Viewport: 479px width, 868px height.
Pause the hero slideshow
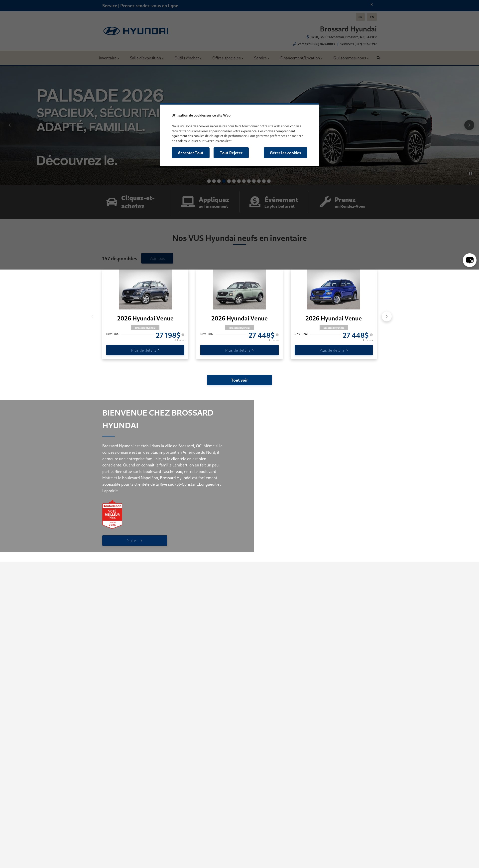coord(470,173)
